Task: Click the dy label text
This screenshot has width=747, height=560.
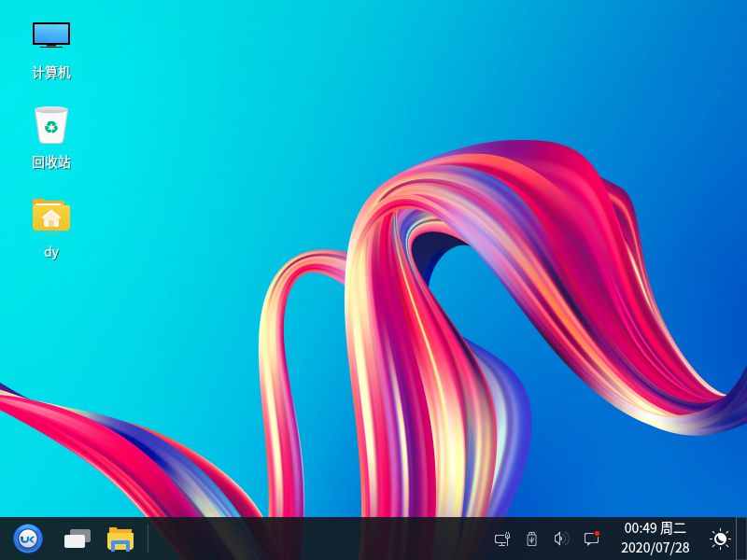Action: 51,252
